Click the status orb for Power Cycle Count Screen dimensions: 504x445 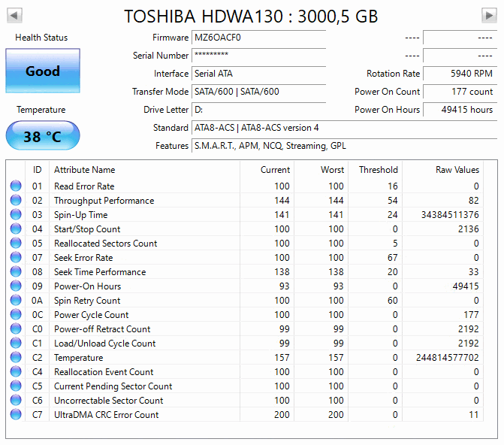16,314
